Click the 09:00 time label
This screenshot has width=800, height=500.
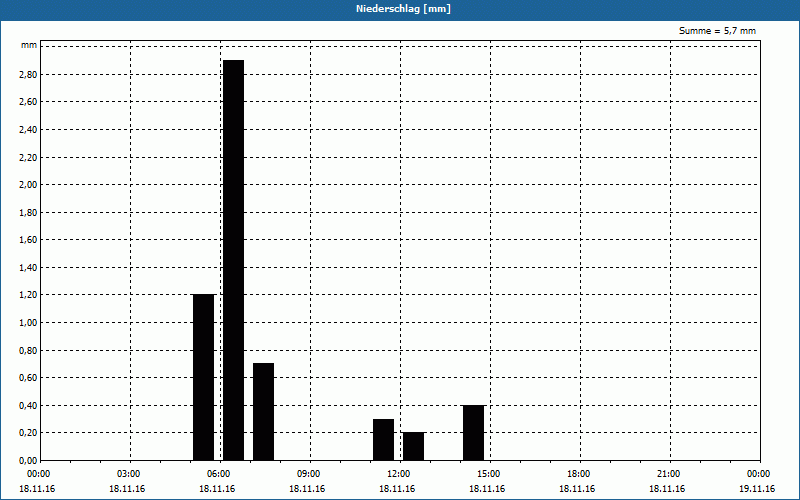(310, 474)
